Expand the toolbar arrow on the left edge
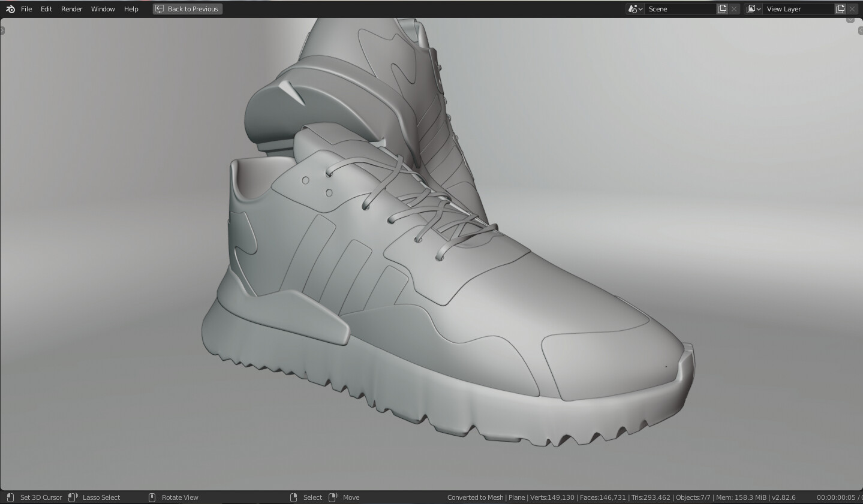Image resolution: width=863 pixels, height=504 pixels. tap(2, 30)
